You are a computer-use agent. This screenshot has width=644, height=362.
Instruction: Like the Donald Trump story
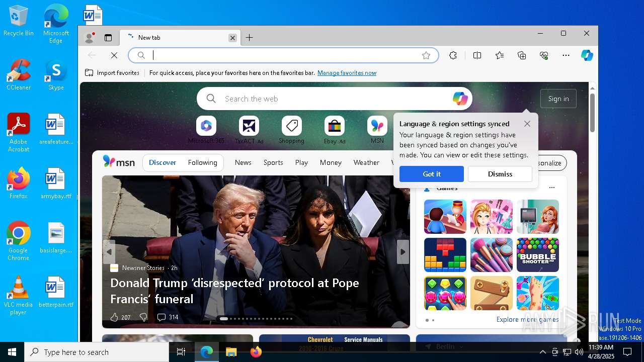[114, 317]
